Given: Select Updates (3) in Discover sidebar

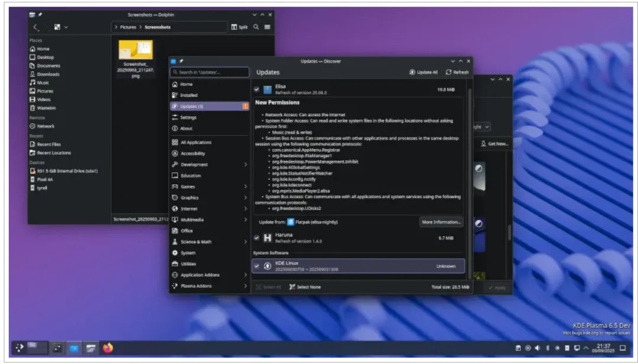Looking at the screenshot, I should tap(210, 106).
